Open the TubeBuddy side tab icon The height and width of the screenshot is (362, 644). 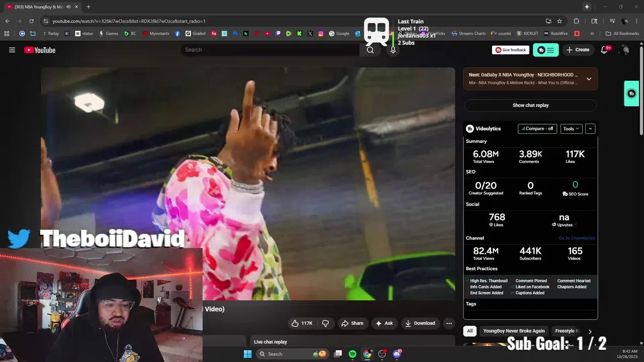[631, 94]
